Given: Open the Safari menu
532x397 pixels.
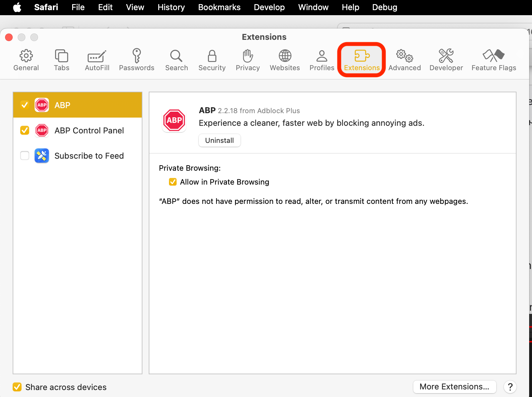Looking at the screenshot, I should point(46,7).
